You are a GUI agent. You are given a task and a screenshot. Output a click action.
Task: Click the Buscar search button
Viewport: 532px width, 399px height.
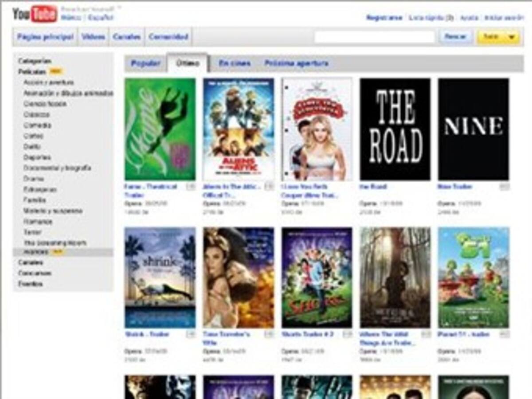[455, 37]
